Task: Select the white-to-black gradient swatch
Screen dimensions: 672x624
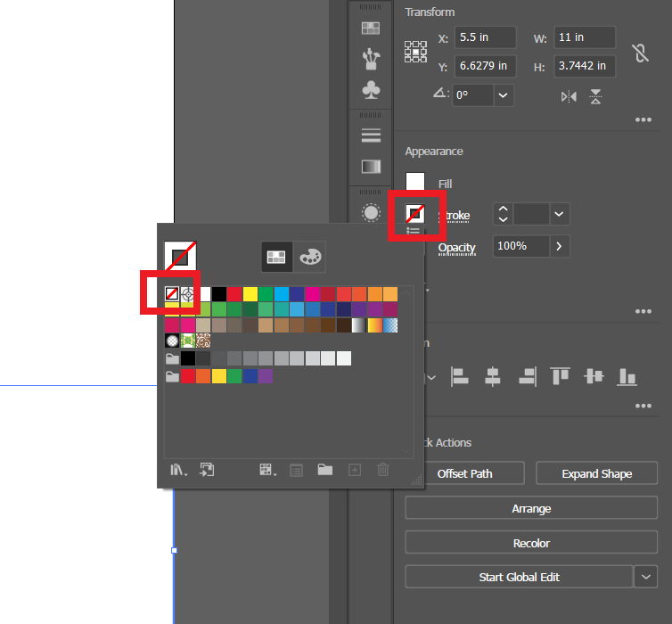Action: tap(359, 325)
